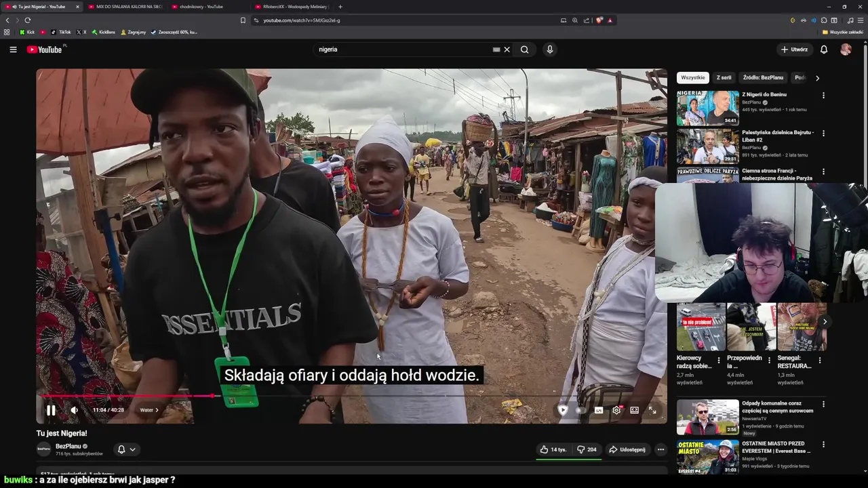Open options for Przepowiednia short

[x=769, y=360]
